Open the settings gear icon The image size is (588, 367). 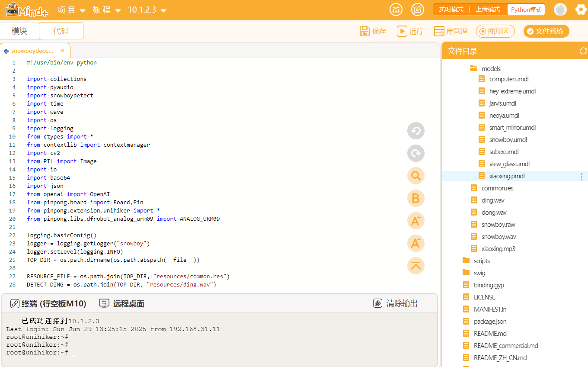[581, 10]
